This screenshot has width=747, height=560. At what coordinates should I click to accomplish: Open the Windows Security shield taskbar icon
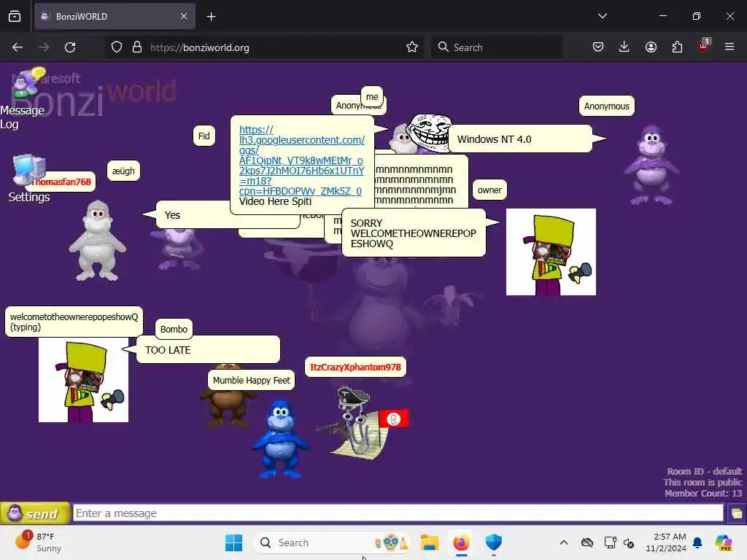[494, 542]
